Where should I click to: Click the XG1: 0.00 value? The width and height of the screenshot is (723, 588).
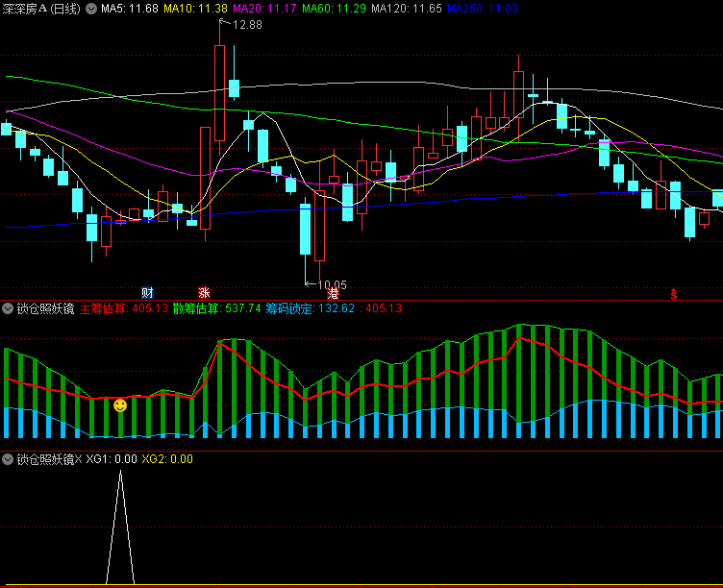112,459
